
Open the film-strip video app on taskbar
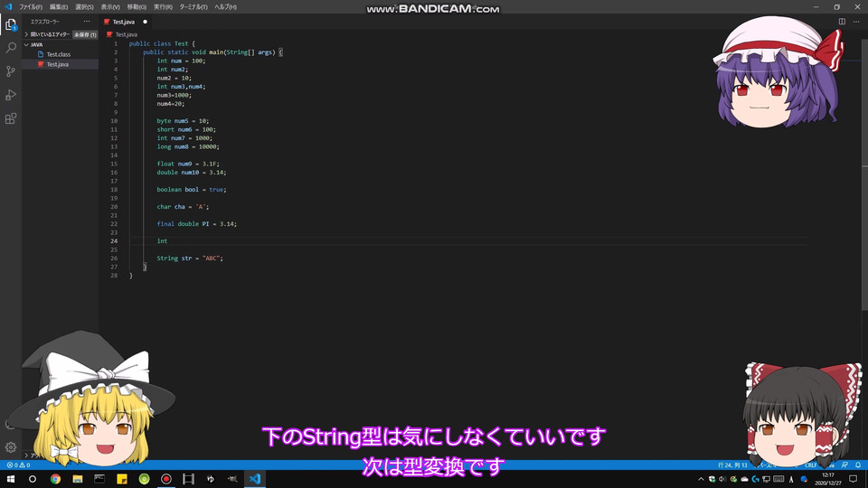click(188, 479)
